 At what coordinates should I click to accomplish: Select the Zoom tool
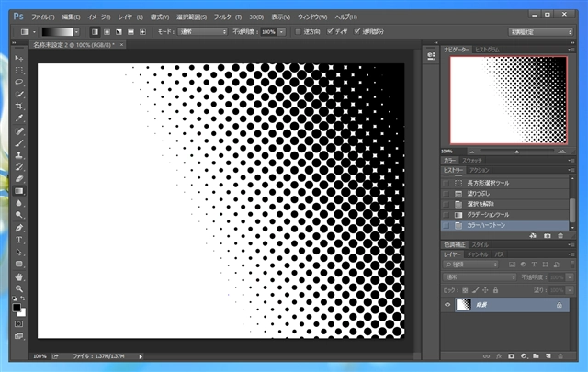(18, 288)
